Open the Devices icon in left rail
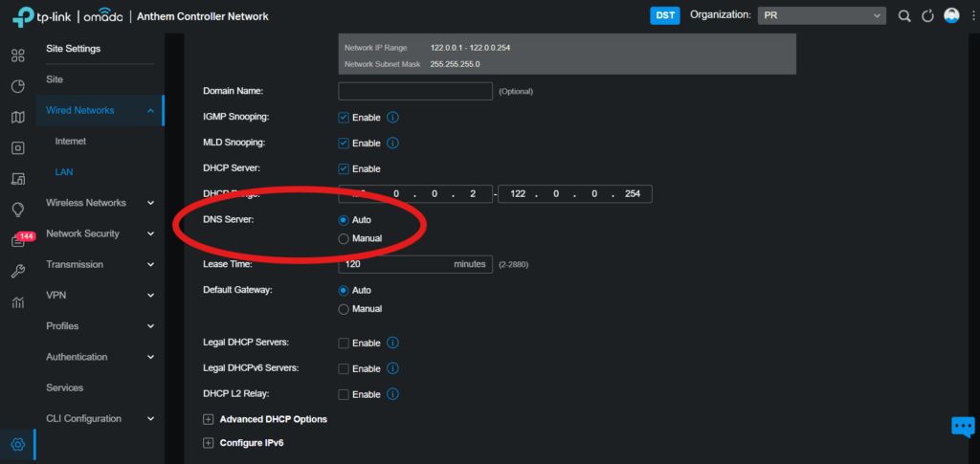 [x=17, y=148]
